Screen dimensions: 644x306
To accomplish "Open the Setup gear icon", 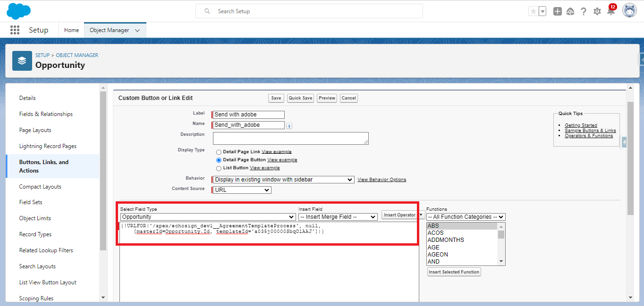I will pyautogui.click(x=597, y=11).
